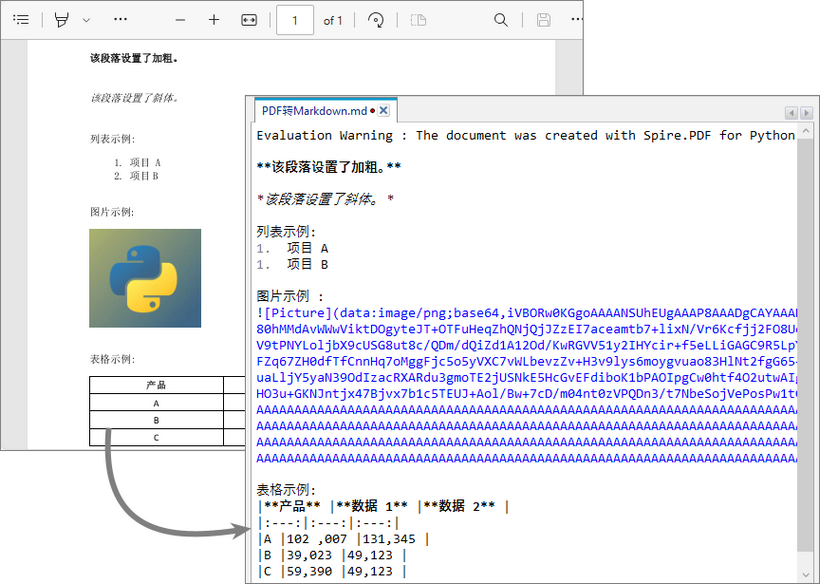Select the highlighter tool in PDF toolbar
The height and width of the screenshot is (584, 820).
62,20
